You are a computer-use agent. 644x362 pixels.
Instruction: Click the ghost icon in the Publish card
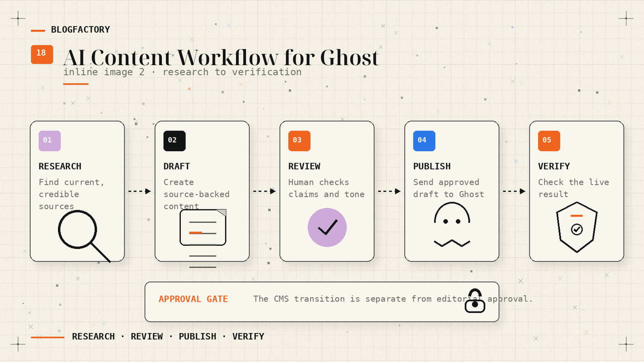[452, 225]
